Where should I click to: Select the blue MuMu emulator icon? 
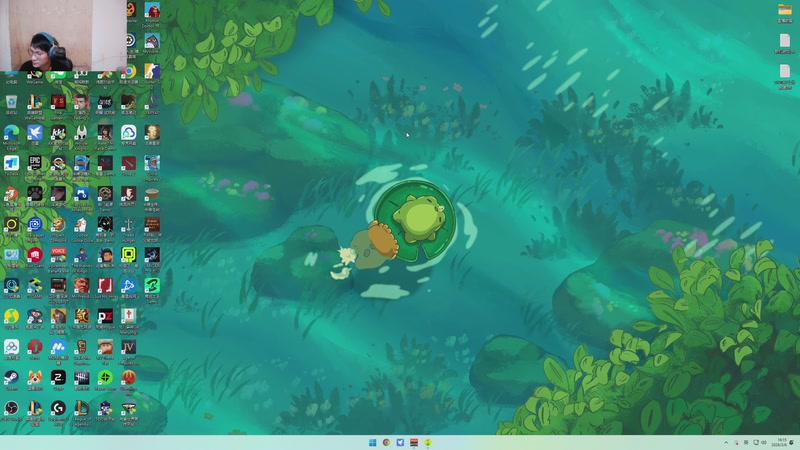tap(58, 347)
